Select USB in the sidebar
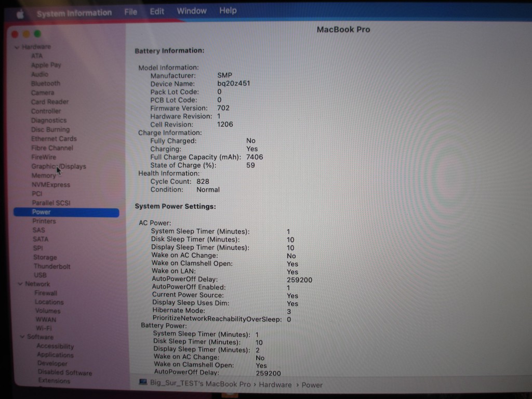The height and width of the screenshot is (399, 532). (x=40, y=275)
